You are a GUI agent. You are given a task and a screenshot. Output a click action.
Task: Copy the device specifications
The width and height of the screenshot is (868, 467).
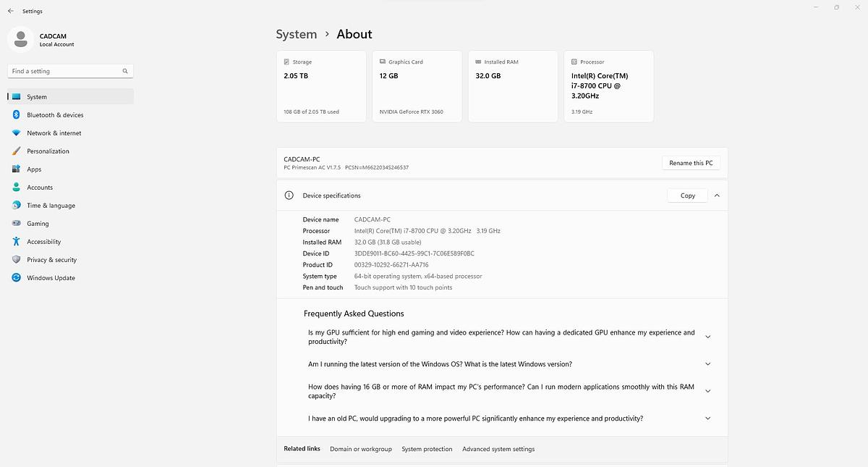[x=687, y=195]
